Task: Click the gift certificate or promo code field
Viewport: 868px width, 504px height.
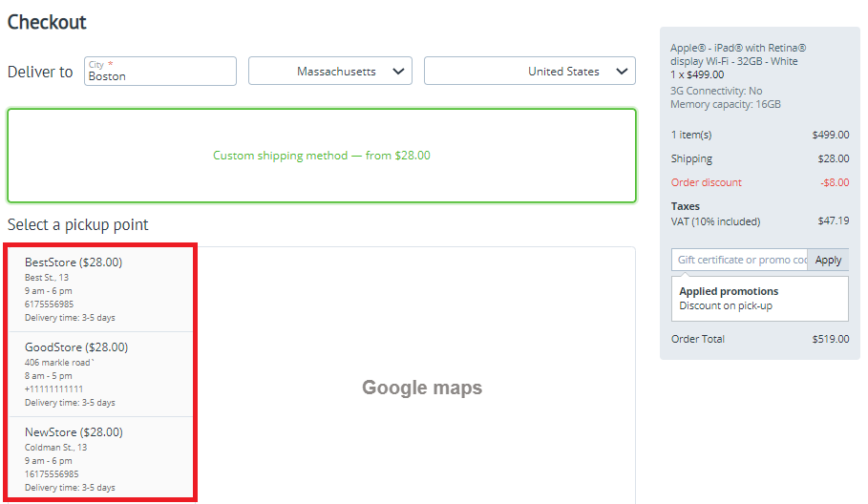Action: coord(740,260)
